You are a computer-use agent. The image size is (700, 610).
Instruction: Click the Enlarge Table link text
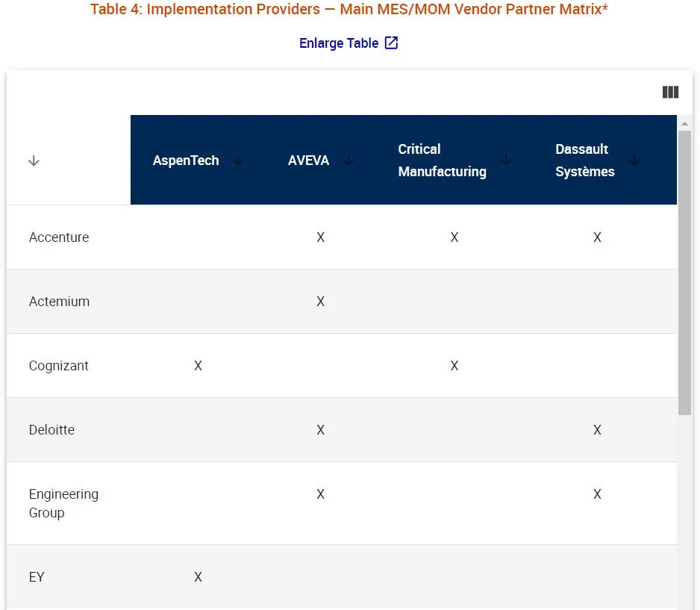click(x=339, y=43)
